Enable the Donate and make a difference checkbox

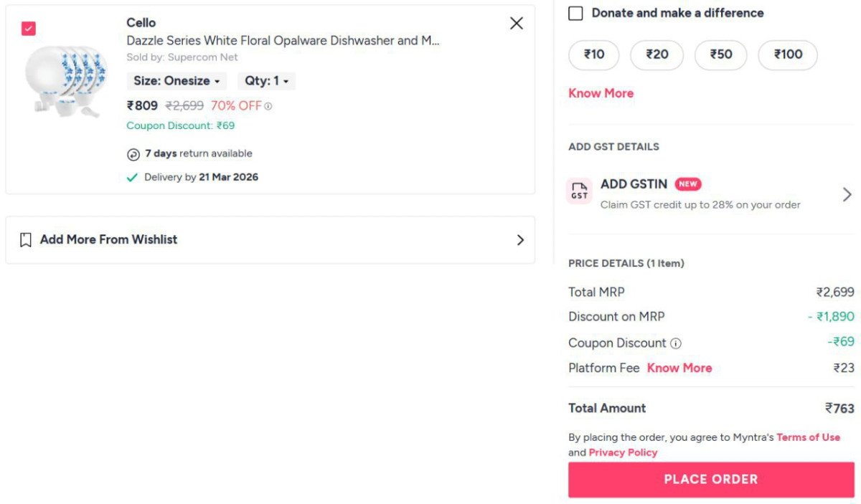(x=575, y=12)
